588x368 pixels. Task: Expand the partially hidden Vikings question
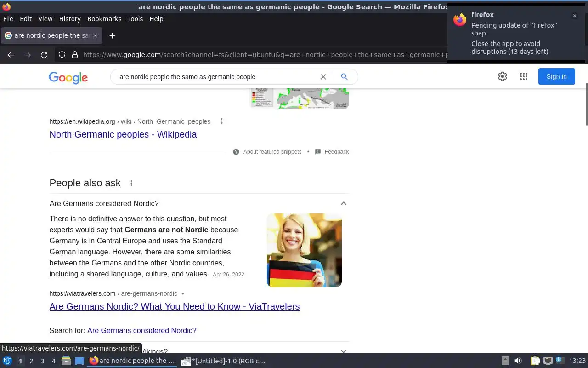[343, 351]
